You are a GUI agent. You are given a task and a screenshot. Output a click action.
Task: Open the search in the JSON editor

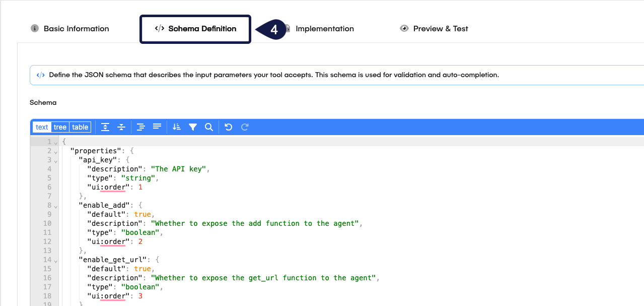(208, 127)
